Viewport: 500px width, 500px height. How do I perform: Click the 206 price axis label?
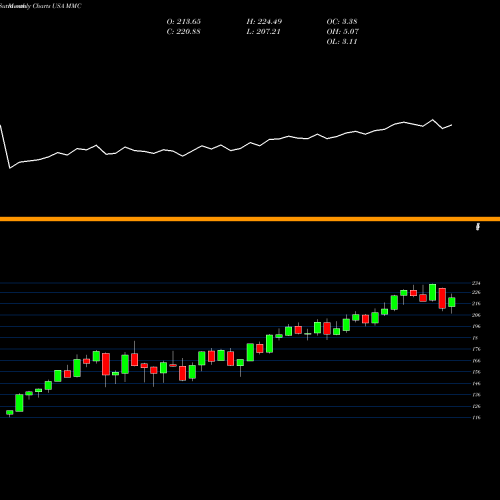tap(476, 315)
